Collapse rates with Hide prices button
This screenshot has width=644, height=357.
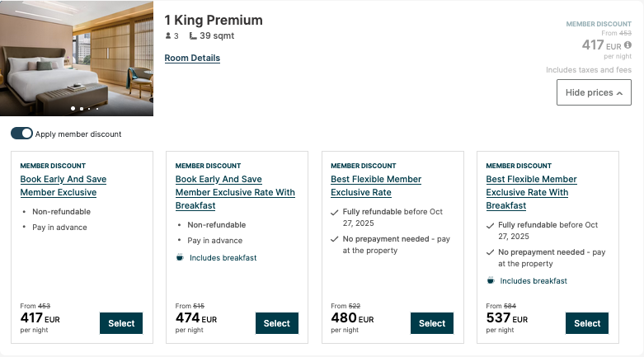594,93
